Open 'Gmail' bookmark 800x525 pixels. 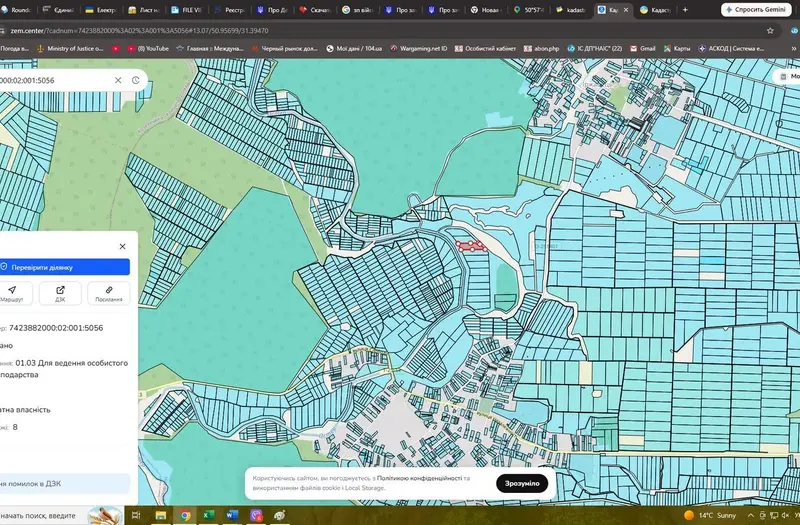(x=642, y=48)
